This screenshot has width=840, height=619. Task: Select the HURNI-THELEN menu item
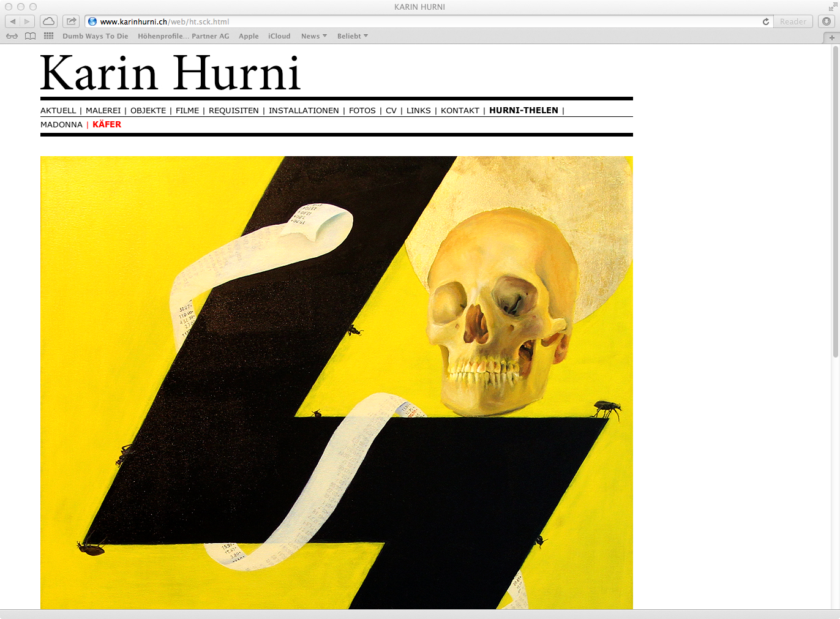[x=523, y=111]
